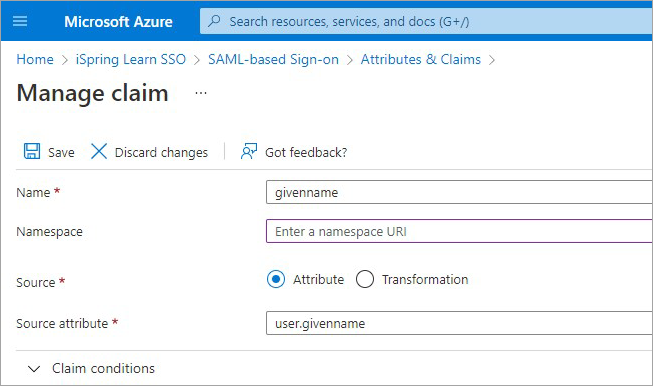Image resolution: width=653 pixels, height=386 pixels.
Task: Click the Discard changes X icon
Action: click(99, 151)
